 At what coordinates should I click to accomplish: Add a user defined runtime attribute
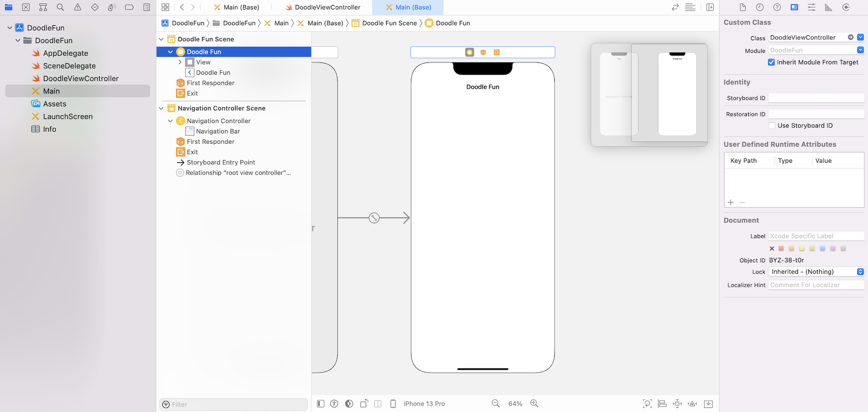(x=731, y=202)
